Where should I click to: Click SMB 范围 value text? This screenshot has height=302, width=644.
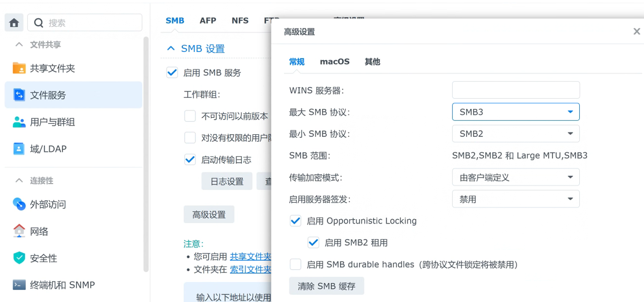520,156
